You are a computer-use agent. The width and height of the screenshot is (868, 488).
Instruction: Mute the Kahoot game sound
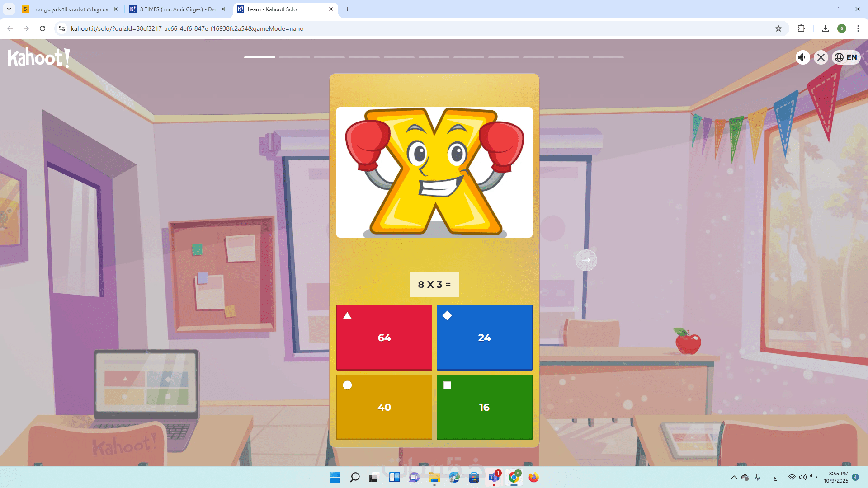(802, 57)
